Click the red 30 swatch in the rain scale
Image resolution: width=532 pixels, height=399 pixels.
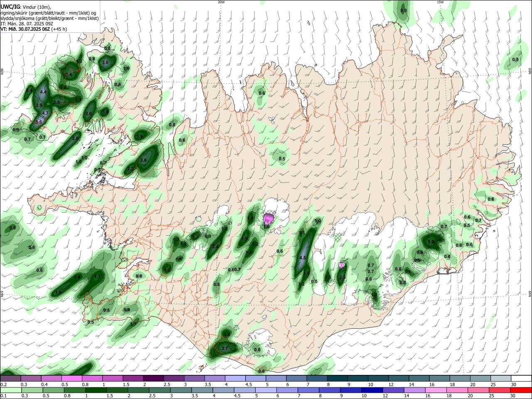(520, 390)
